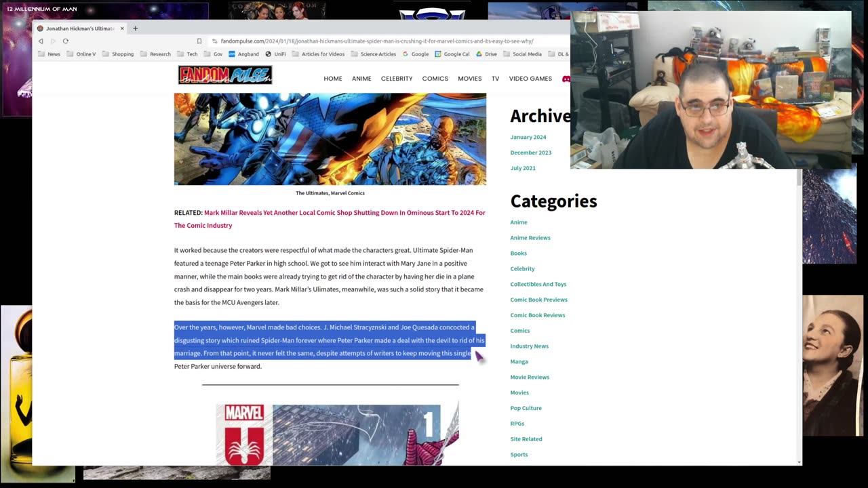Open the Movies category link

[x=519, y=393]
